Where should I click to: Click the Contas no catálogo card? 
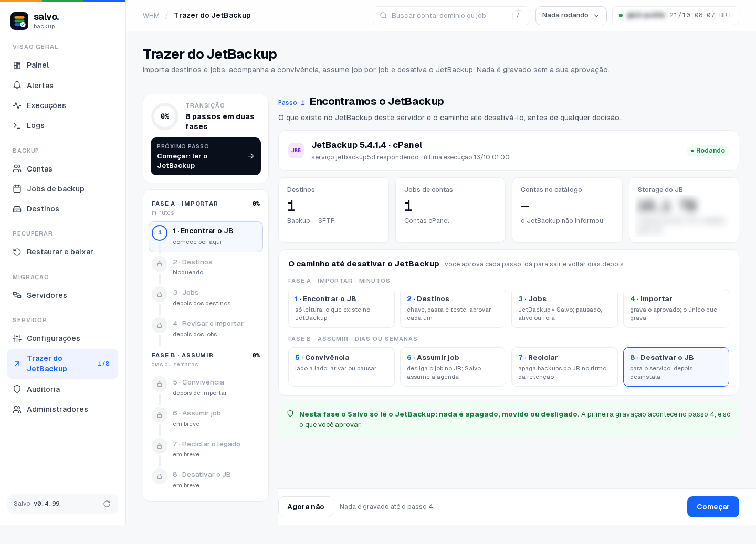567,210
